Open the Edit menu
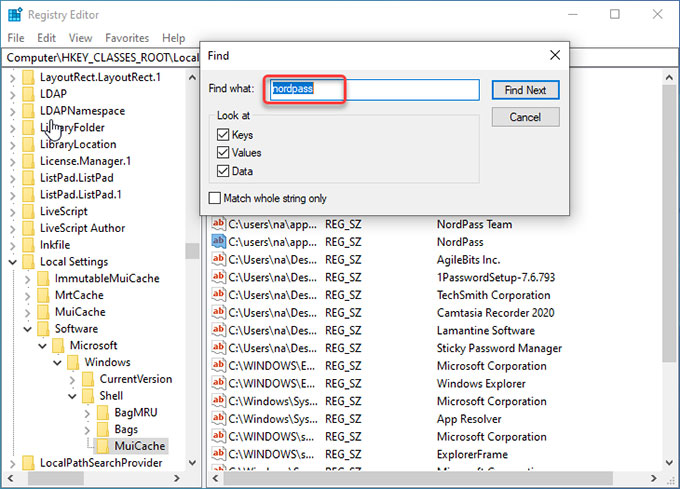 46,38
